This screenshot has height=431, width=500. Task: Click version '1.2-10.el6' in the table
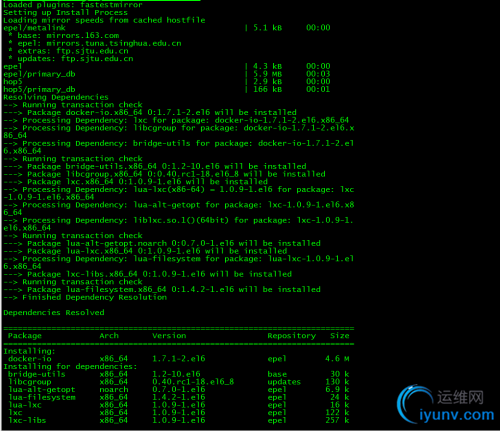coord(176,374)
